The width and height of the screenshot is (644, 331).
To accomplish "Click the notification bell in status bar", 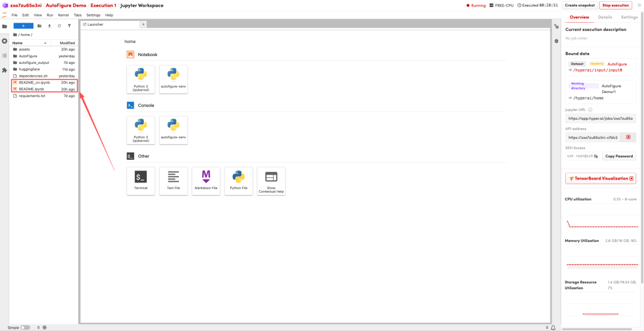I will 553,327.
